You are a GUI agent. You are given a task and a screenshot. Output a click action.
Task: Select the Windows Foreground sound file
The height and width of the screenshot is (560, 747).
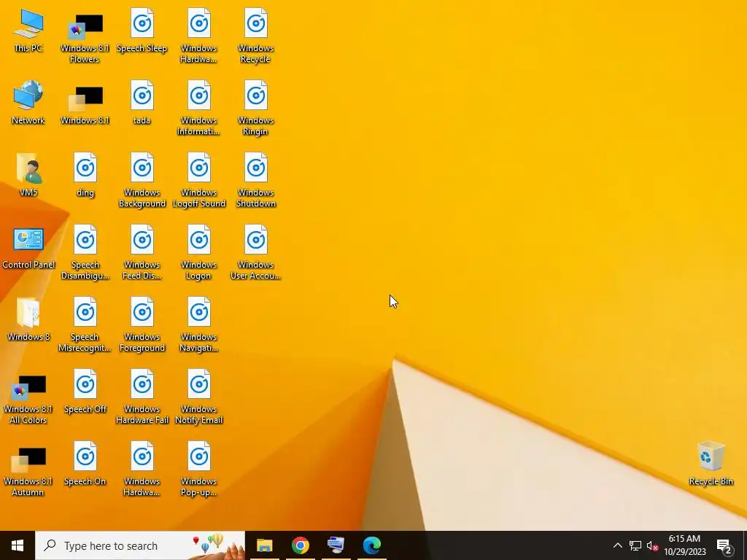pyautogui.click(x=142, y=324)
